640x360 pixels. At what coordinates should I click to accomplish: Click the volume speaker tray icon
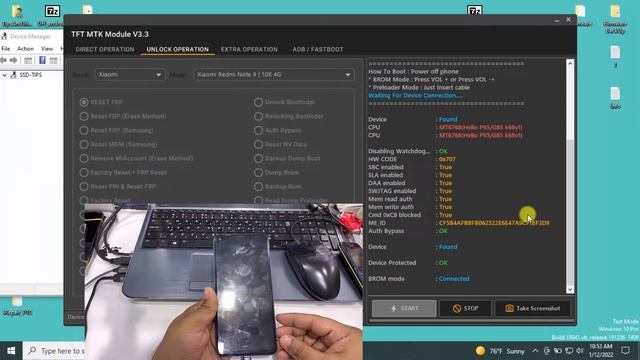click(x=580, y=351)
